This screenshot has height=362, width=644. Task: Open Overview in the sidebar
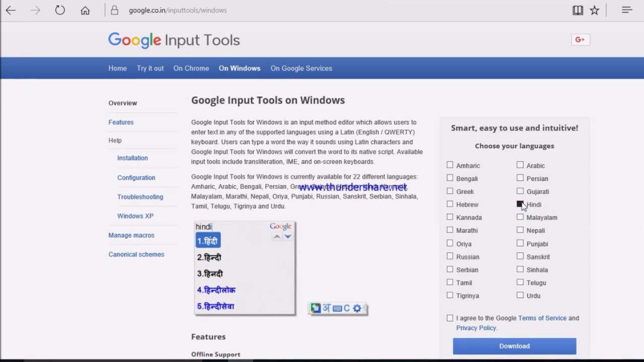coord(123,103)
